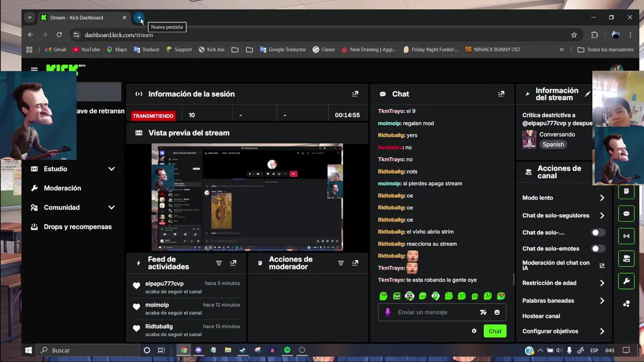Screen dimensions: 644x362
Task: Open Chrome tab search dropdown arrow
Action: coord(30,18)
